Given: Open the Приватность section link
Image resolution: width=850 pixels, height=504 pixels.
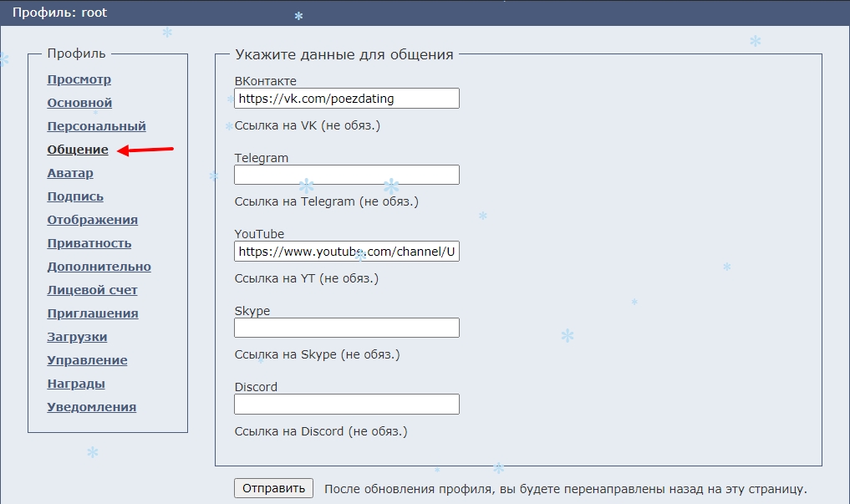Looking at the screenshot, I should click(x=89, y=243).
